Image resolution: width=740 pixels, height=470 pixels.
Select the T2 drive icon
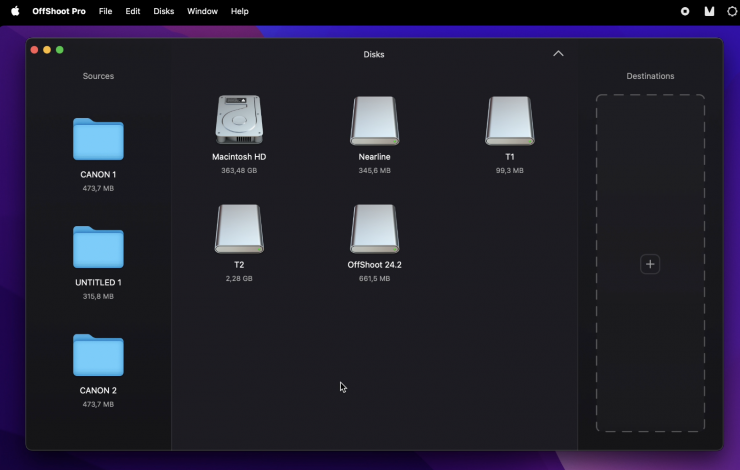point(239,229)
